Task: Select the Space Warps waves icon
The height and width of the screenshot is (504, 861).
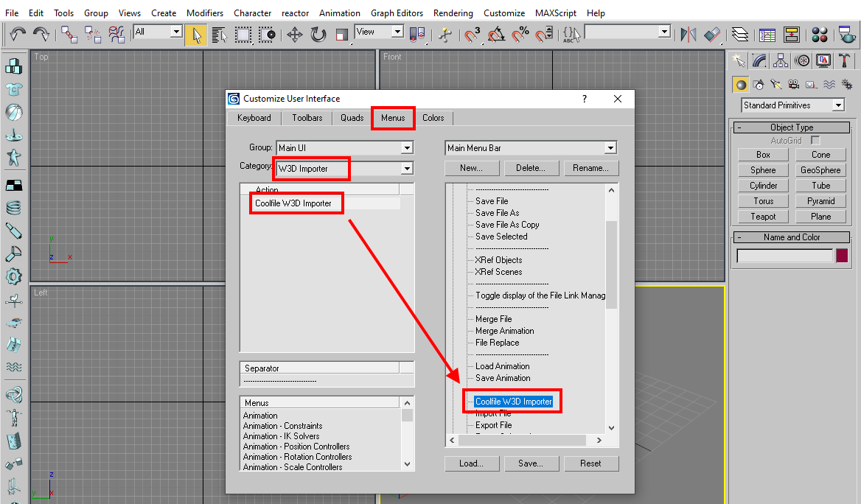Action: (x=829, y=84)
